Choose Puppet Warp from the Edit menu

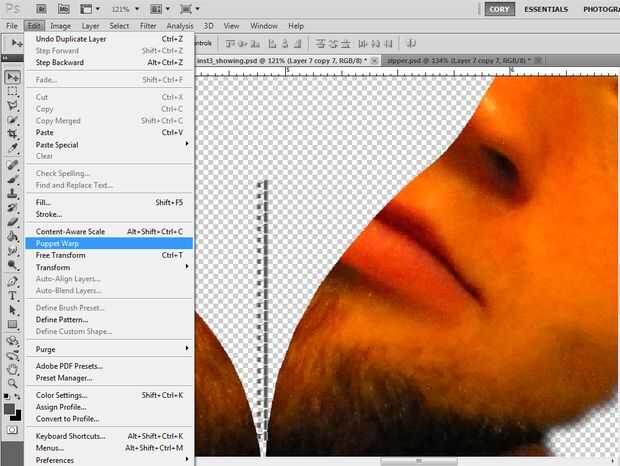109,243
